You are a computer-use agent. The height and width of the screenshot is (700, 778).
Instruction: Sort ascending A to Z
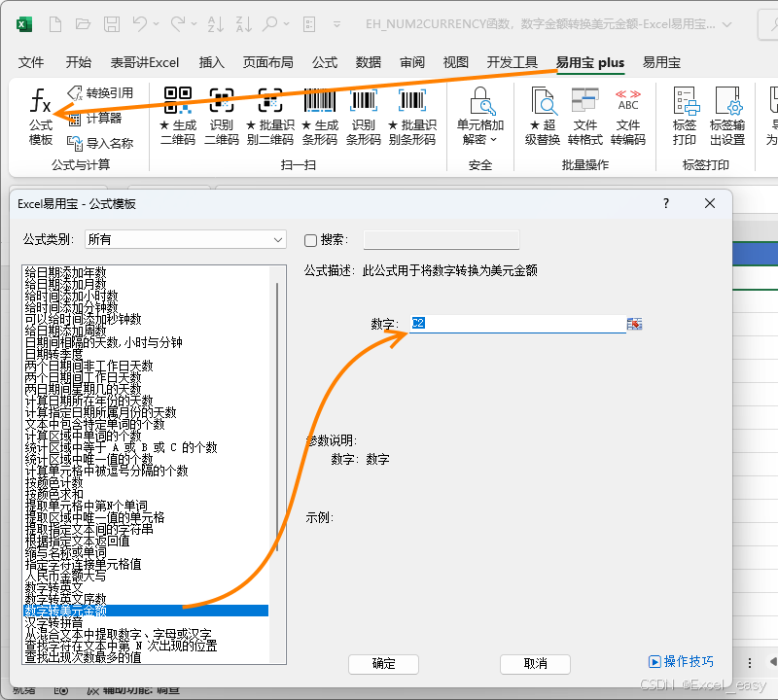coord(215,23)
